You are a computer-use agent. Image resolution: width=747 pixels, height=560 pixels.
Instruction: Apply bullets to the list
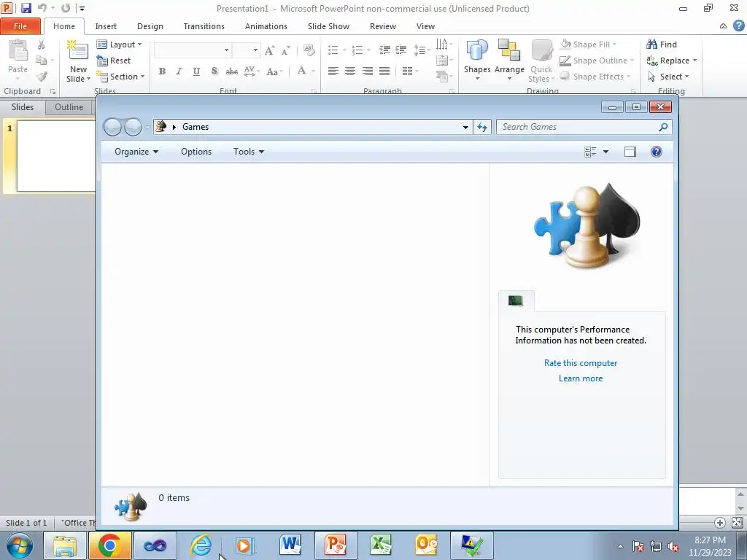(x=333, y=50)
